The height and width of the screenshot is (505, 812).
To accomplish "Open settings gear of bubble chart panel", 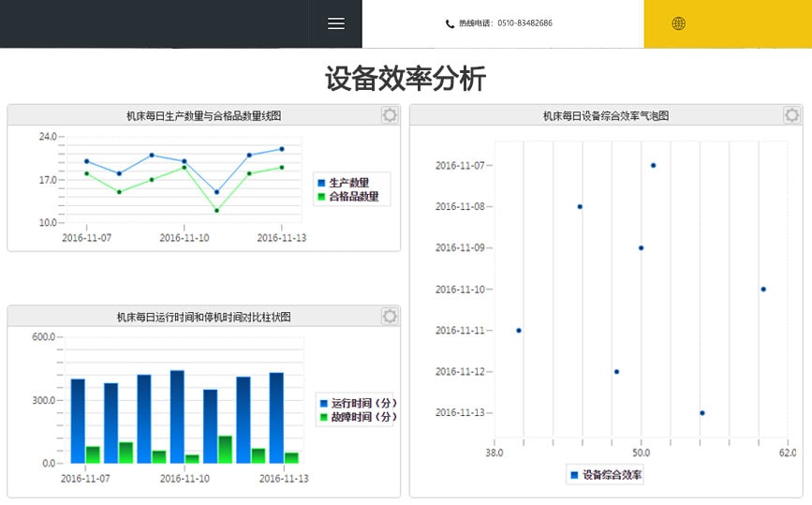I will click(791, 115).
